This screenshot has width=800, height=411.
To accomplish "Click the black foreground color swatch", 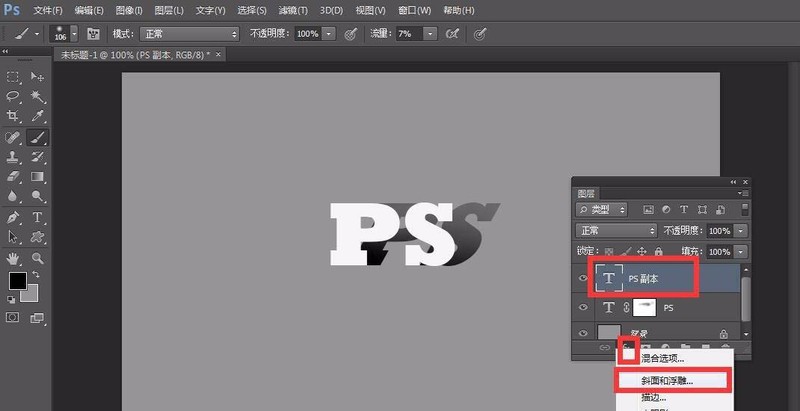I will point(17,281).
